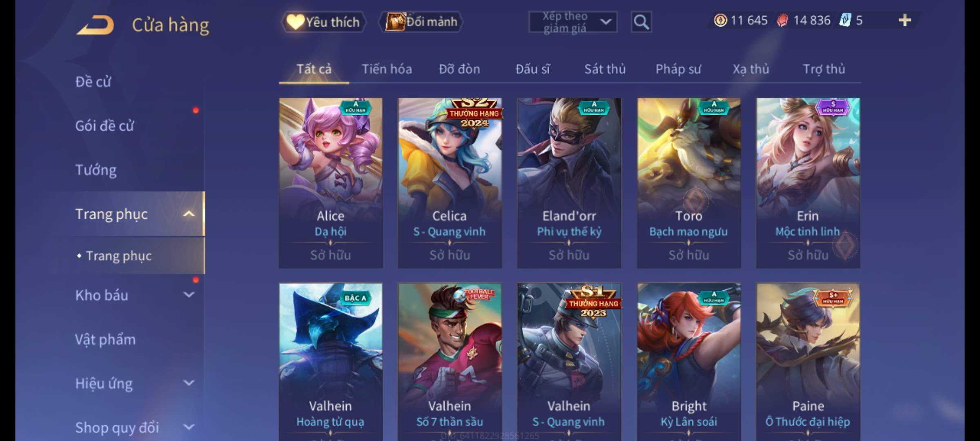This screenshot has width=980, height=441.
Task: Tap the blue voucher ticket icon
Action: click(844, 20)
